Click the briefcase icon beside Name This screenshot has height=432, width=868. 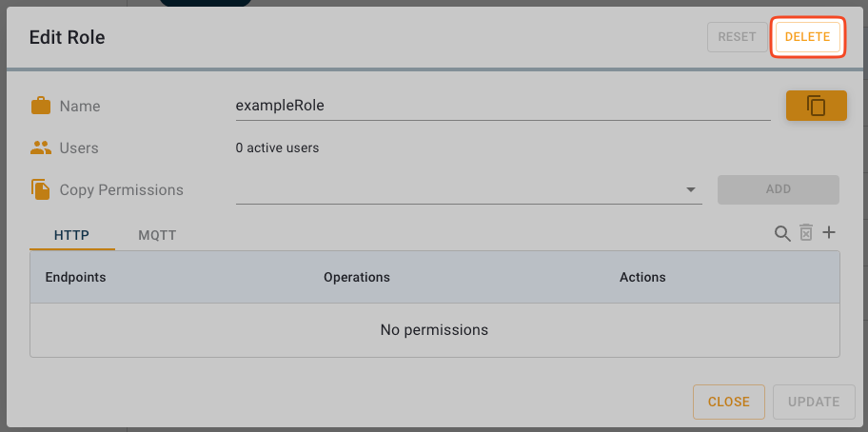pos(41,106)
